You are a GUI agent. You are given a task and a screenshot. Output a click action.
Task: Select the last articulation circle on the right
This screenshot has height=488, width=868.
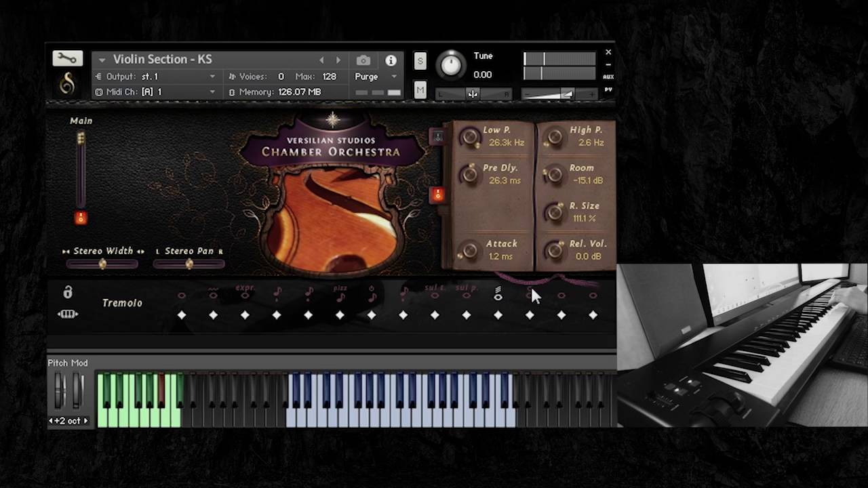(593, 296)
